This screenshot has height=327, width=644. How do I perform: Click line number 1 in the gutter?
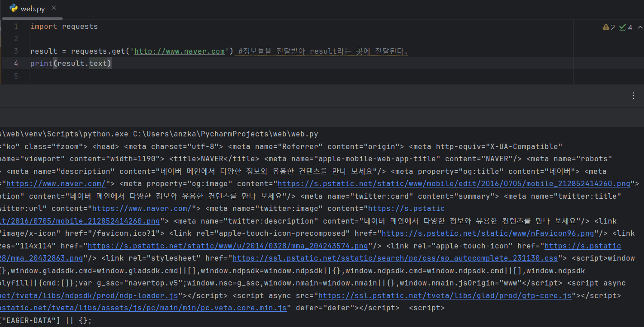click(x=16, y=26)
